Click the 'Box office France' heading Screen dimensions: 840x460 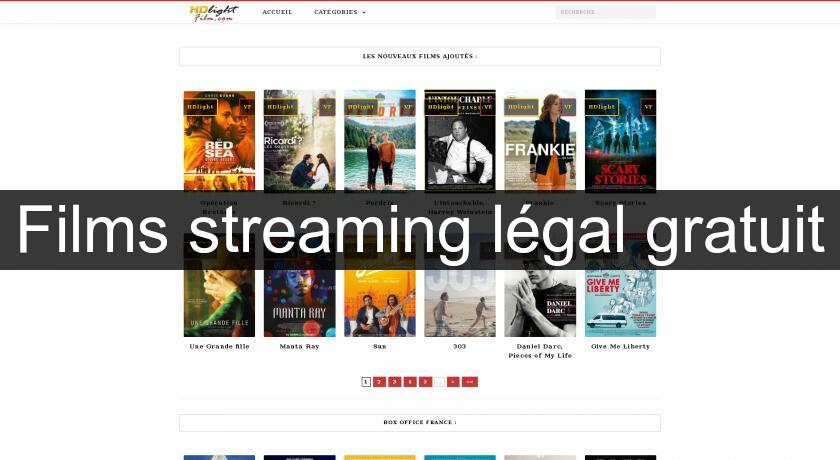point(419,423)
